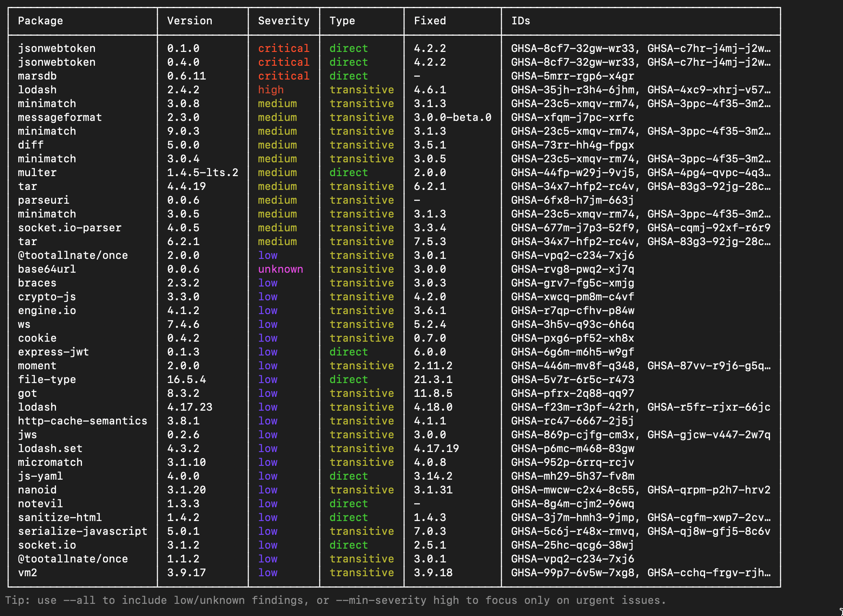The image size is (843, 616).
Task: Click the Type column header
Action: 342,21
